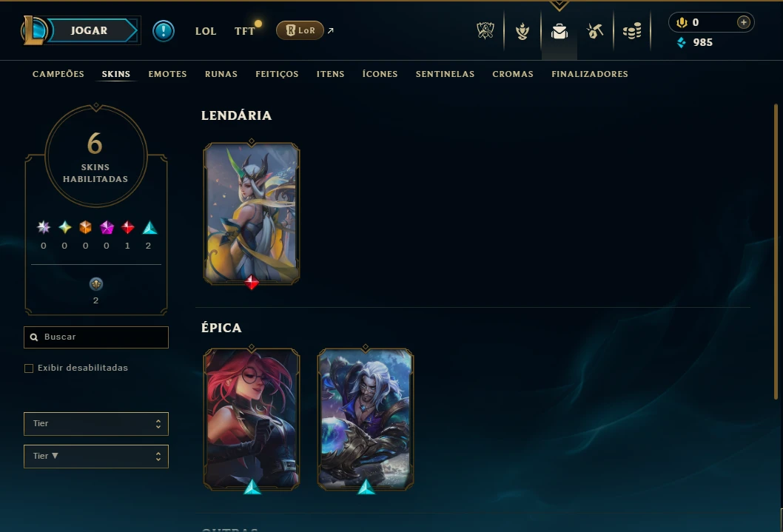Click the Buscar search field
The width and height of the screenshot is (783, 532).
click(96, 337)
